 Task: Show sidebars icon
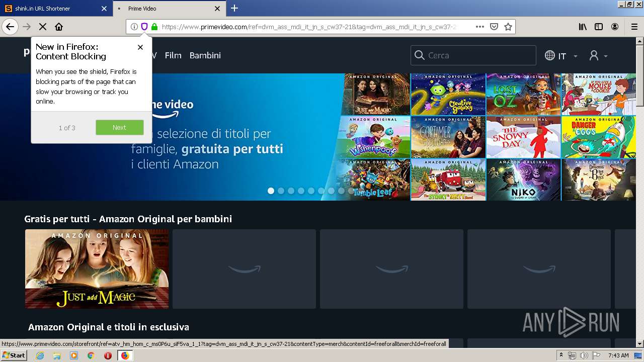(x=599, y=27)
